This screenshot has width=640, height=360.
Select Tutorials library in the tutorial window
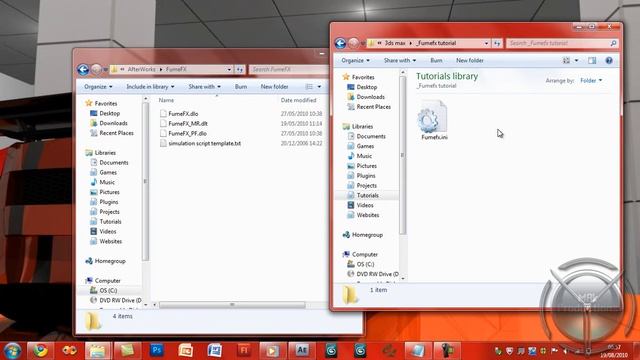click(x=363, y=195)
